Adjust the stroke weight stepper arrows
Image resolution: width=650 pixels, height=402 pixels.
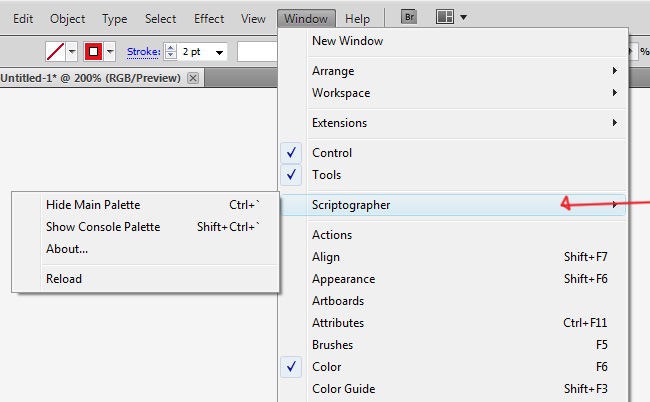170,51
